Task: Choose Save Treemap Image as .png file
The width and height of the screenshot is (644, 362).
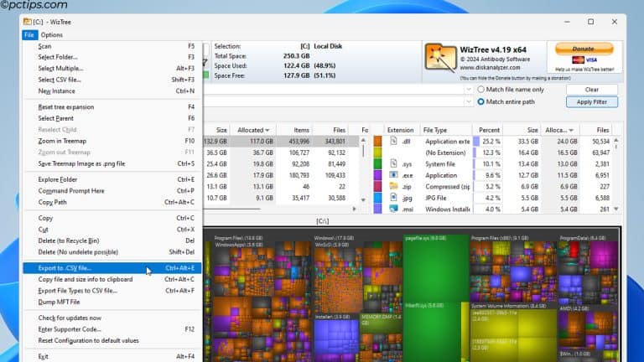Action: 112,163
